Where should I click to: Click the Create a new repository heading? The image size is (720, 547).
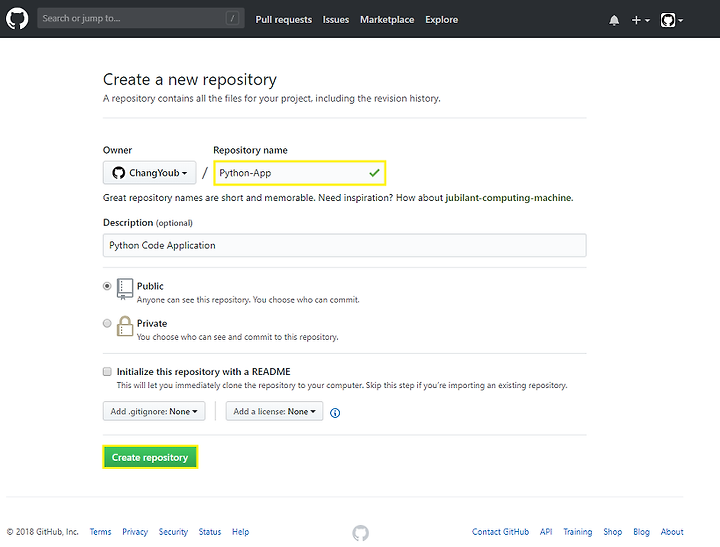tap(190, 79)
